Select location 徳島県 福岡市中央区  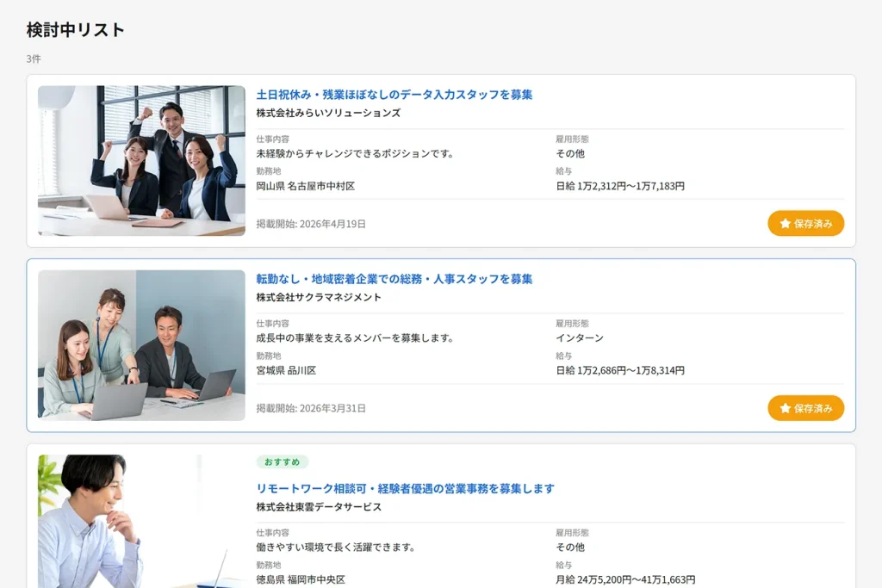(x=301, y=579)
